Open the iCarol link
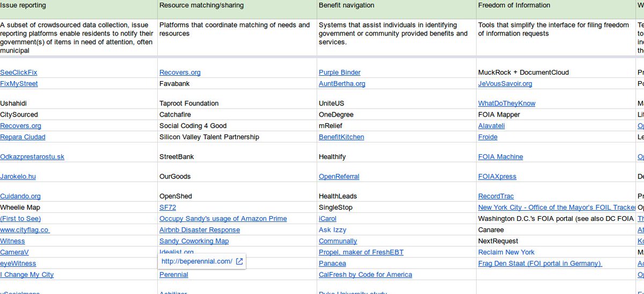This screenshot has width=644, height=294. (x=327, y=219)
